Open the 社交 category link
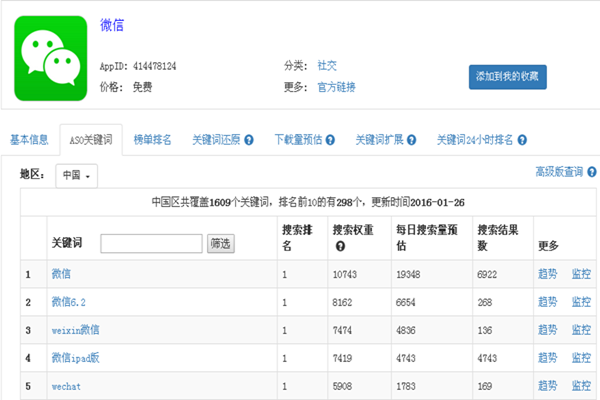 (x=327, y=65)
